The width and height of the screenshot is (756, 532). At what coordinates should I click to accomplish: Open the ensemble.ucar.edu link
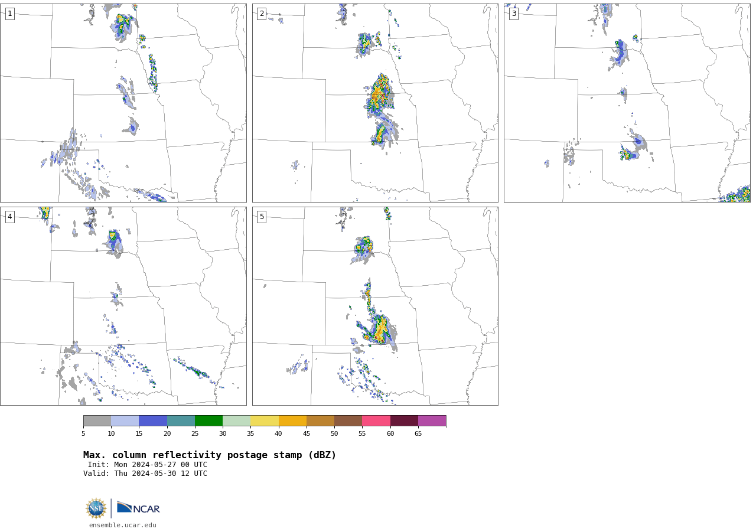[123, 525]
